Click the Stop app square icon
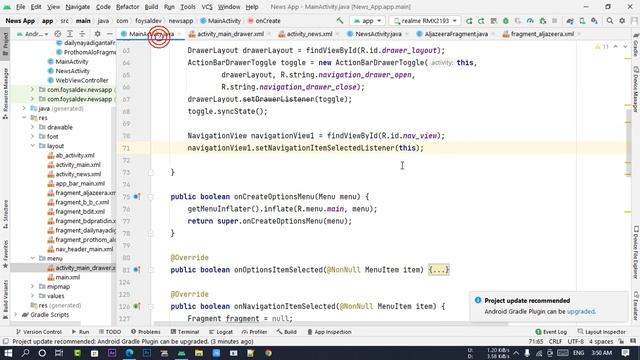 (554, 21)
